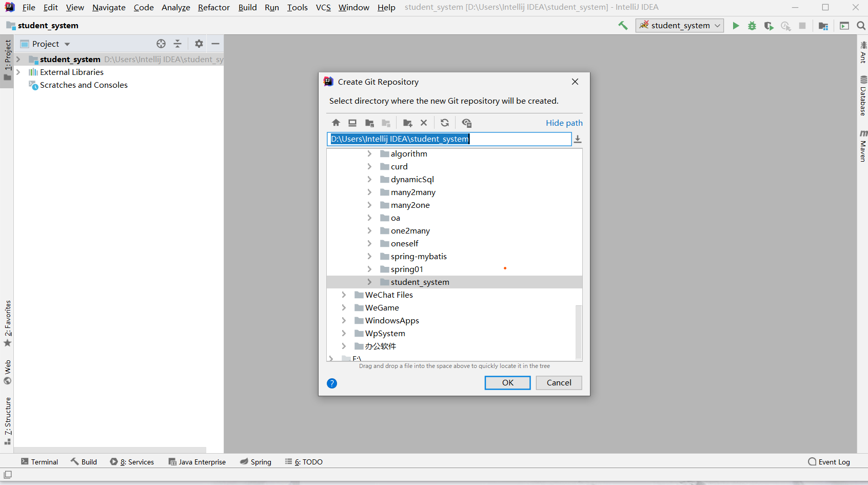The image size is (868, 485).
Task: Expand student_system project root node
Action: (18, 60)
